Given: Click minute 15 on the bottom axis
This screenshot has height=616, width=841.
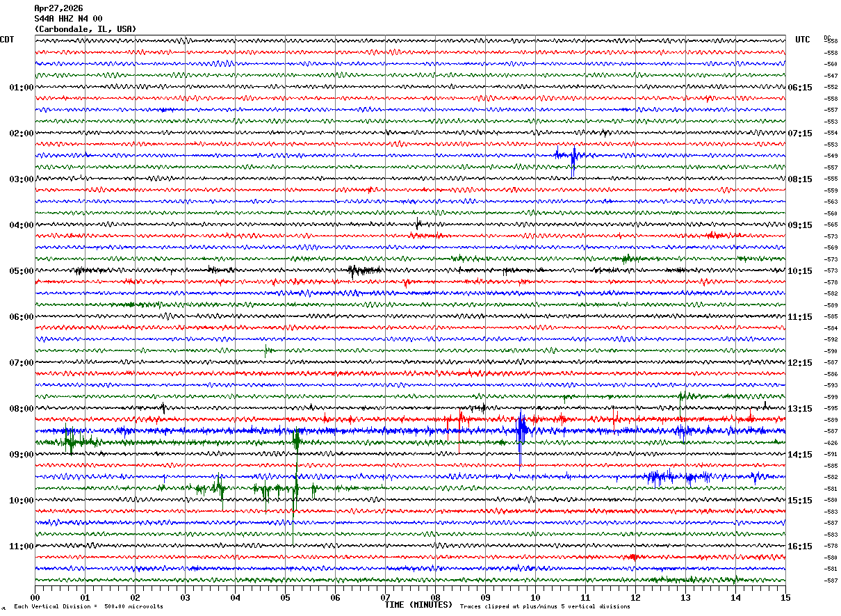Looking at the screenshot, I should click(x=785, y=597).
